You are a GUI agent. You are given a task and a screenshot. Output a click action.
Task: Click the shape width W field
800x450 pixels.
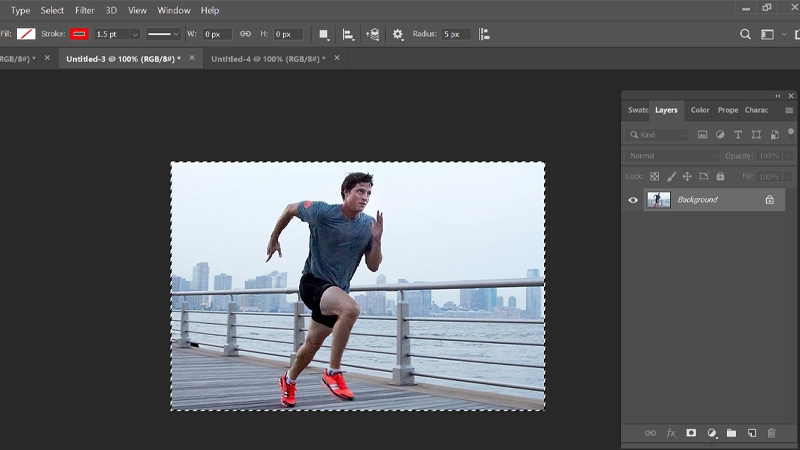[216, 34]
